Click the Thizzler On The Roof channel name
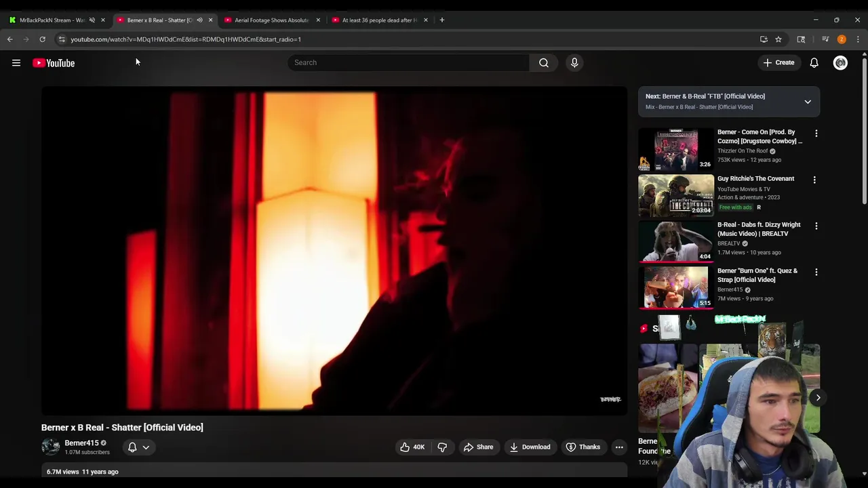 tap(743, 151)
